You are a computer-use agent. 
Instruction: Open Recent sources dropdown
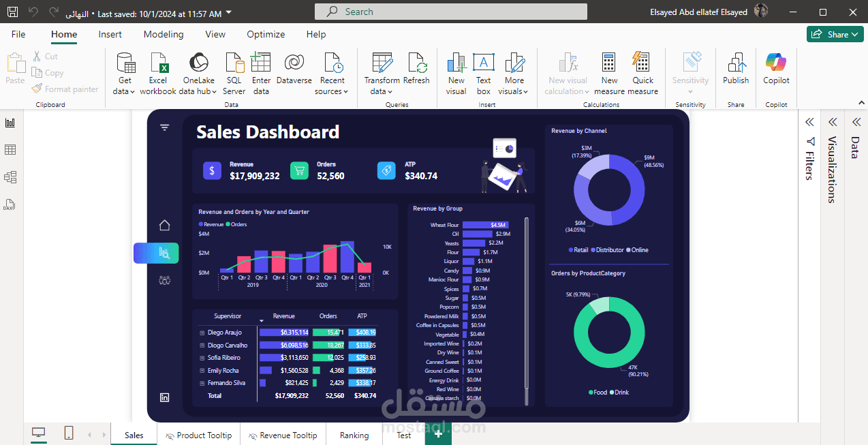tap(332, 74)
